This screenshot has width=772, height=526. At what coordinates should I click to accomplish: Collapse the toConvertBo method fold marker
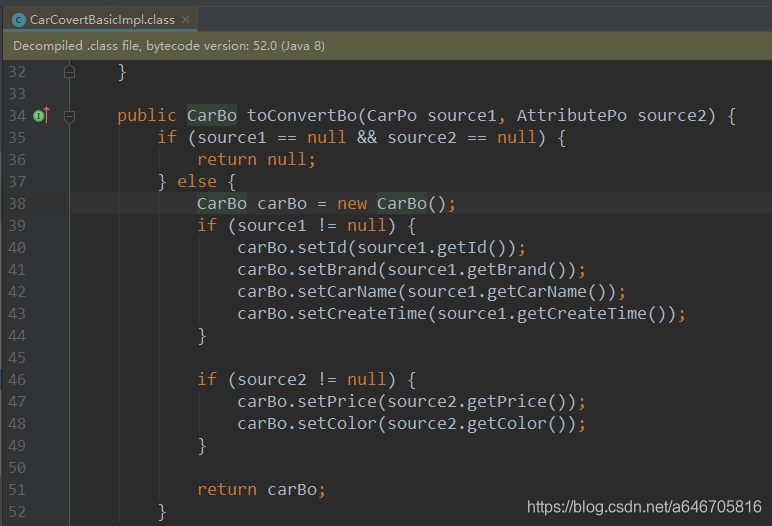point(69,116)
